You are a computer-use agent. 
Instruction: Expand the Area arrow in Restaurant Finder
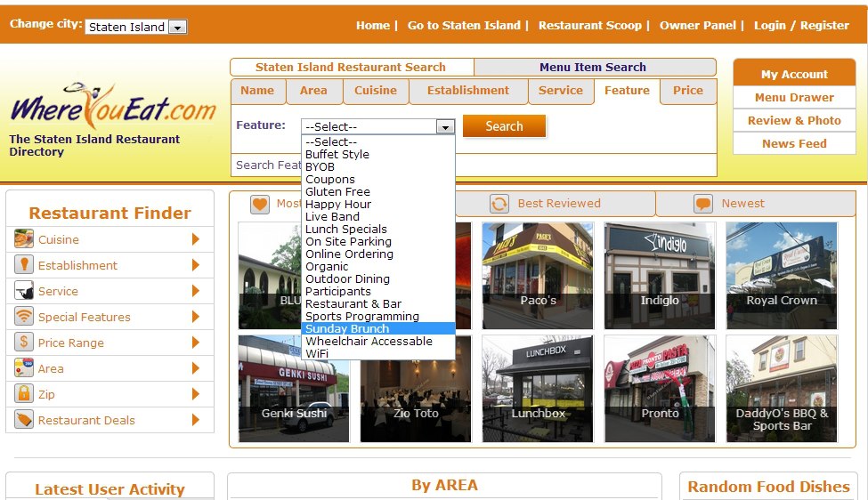pos(195,367)
